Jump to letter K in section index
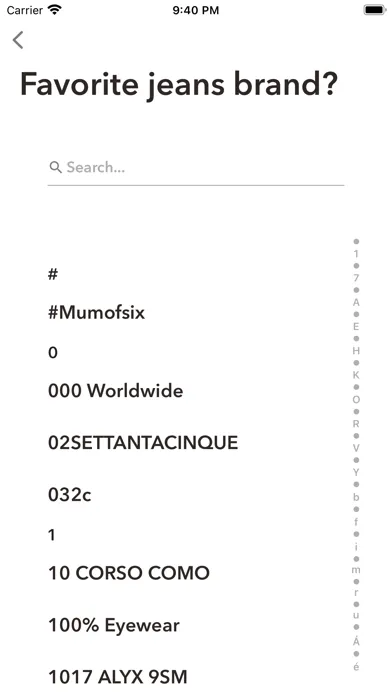The height and width of the screenshot is (696, 392). [x=356, y=375]
